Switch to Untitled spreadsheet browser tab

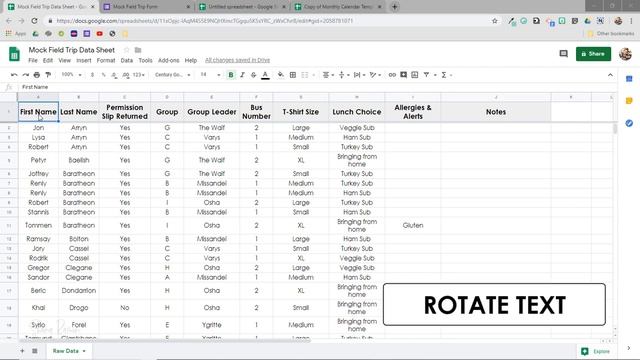(242, 7)
